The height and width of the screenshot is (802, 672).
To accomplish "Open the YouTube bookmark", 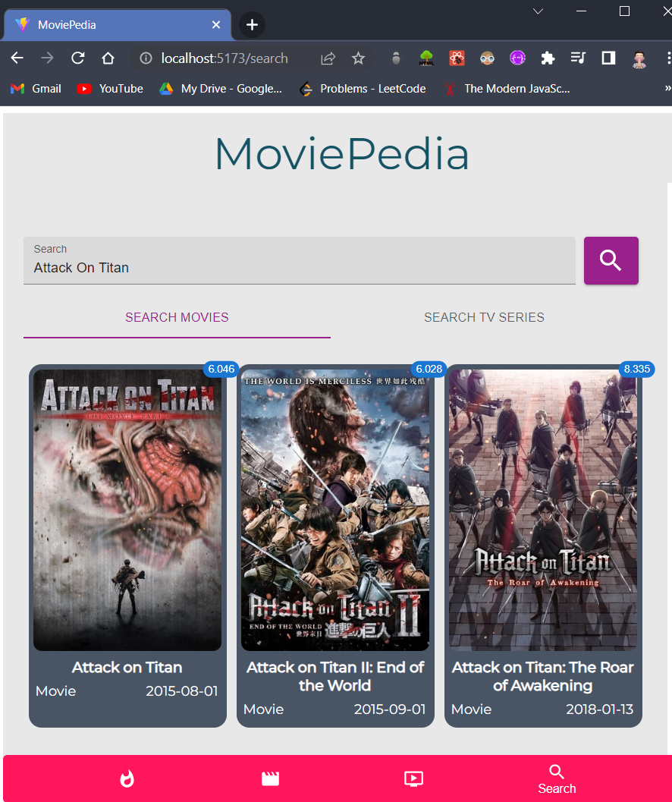I will click(x=109, y=88).
